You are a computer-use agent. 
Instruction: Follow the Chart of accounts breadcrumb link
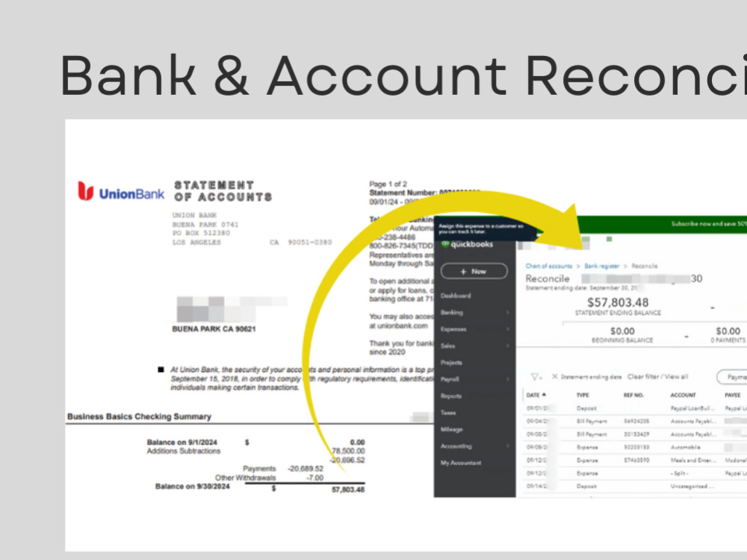[x=549, y=267]
